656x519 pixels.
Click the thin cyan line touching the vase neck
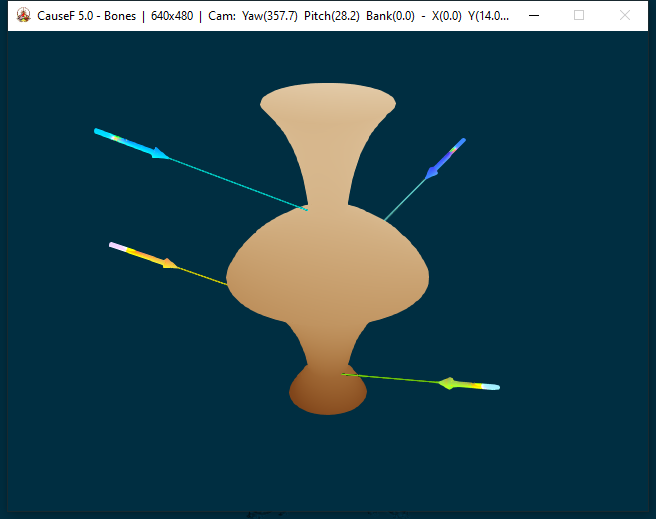pos(240,184)
